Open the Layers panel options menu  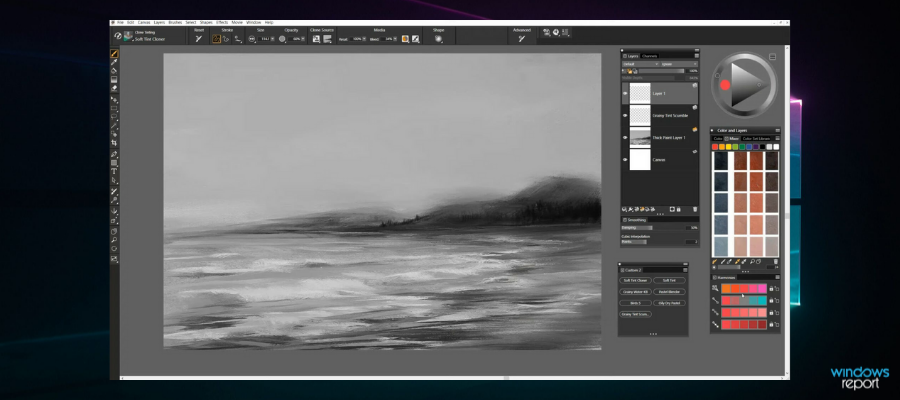click(696, 56)
